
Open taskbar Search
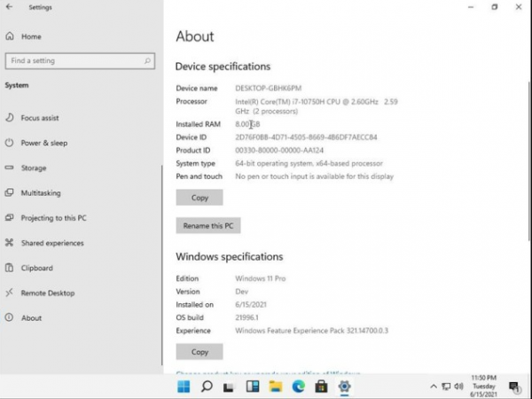[207, 386]
